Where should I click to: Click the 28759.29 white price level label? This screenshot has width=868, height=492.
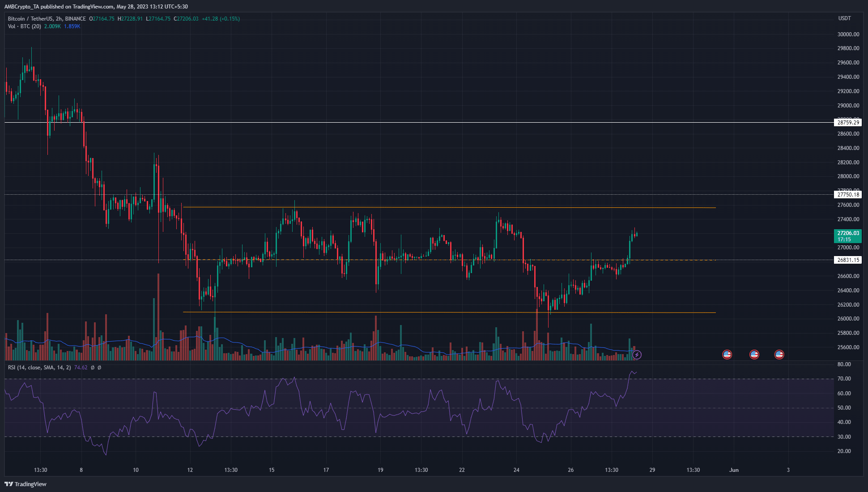coord(848,122)
